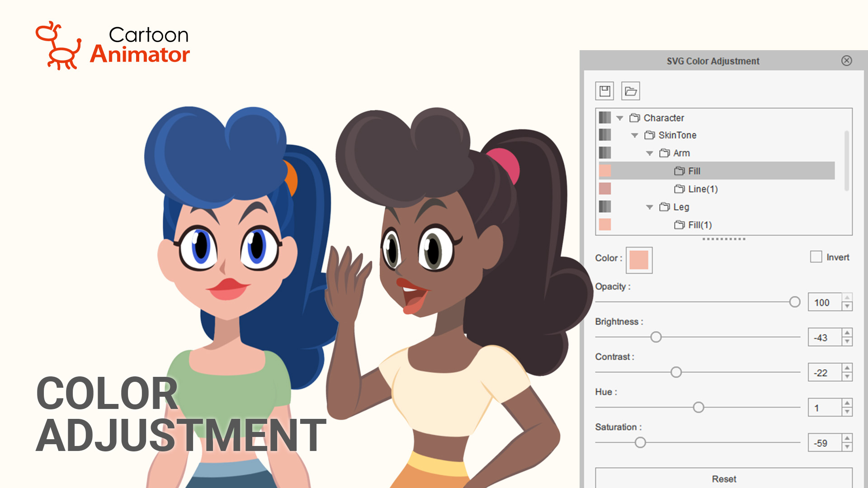Click the open preset folder icon
This screenshot has width=868, height=488.
(631, 91)
